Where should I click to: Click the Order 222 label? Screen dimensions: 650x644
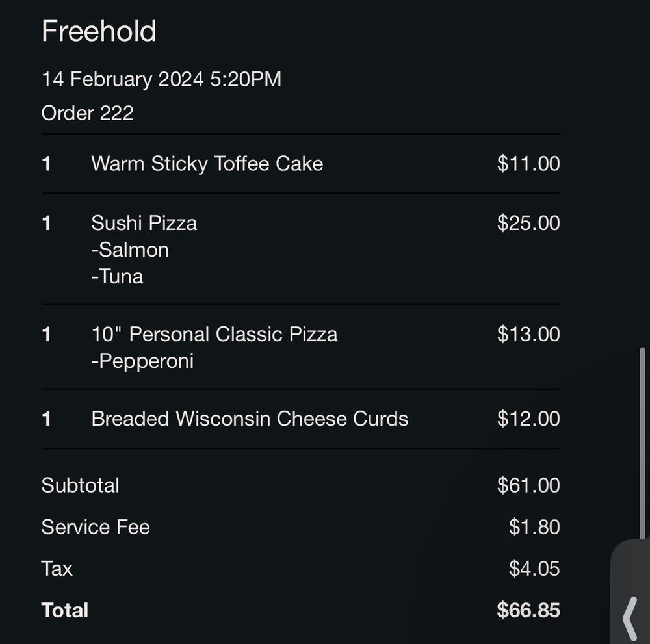pos(87,113)
